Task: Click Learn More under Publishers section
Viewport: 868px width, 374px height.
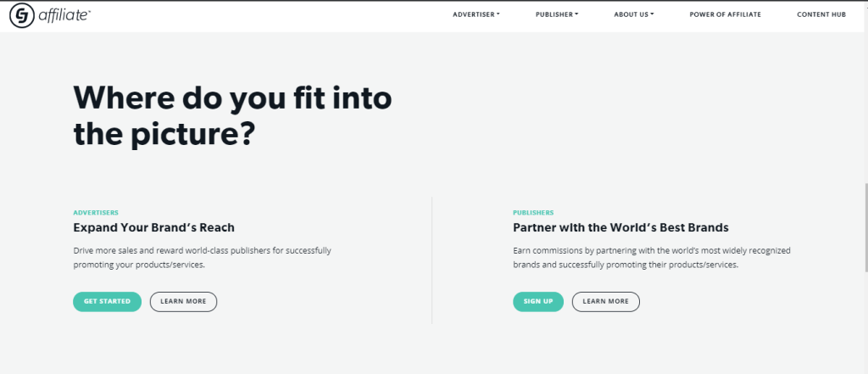Action: (605, 301)
